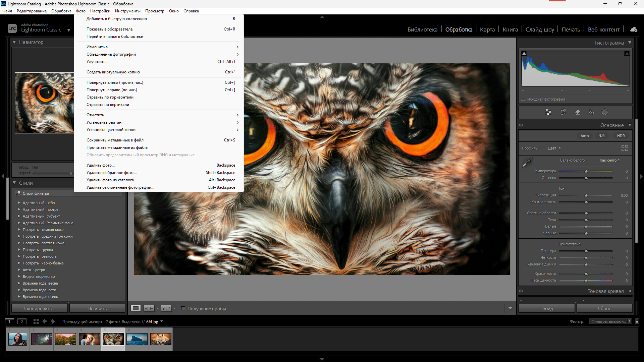This screenshot has height=362, width=644.
Task: Enable the Получение пробы checkbox
Action: click(183, 308)
